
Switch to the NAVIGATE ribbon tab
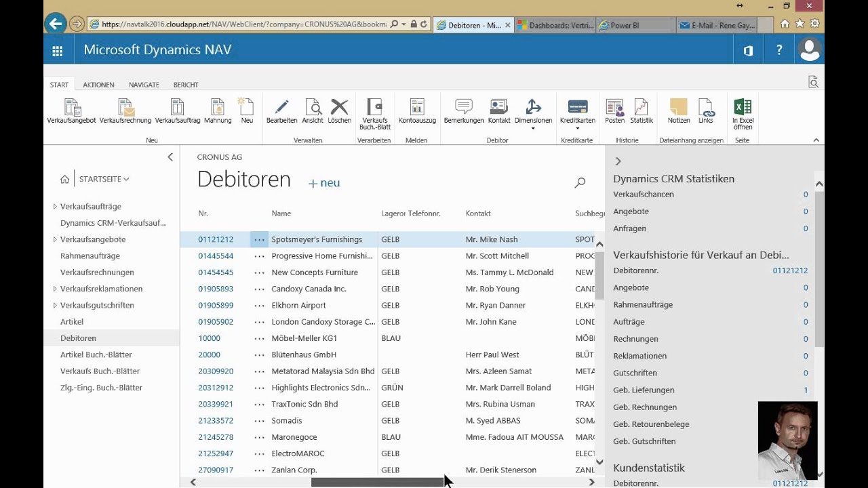click(144, 85)
